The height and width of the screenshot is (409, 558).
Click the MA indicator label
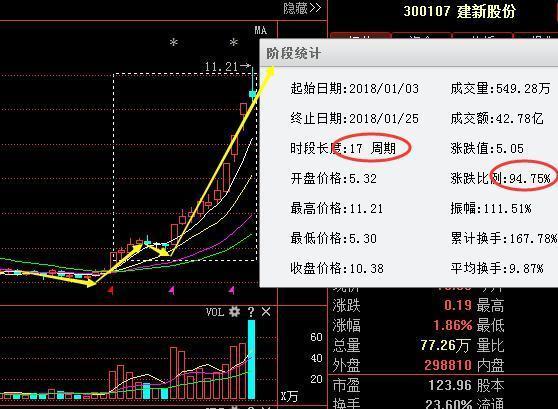pyautogui.click(x=260, y=30)
